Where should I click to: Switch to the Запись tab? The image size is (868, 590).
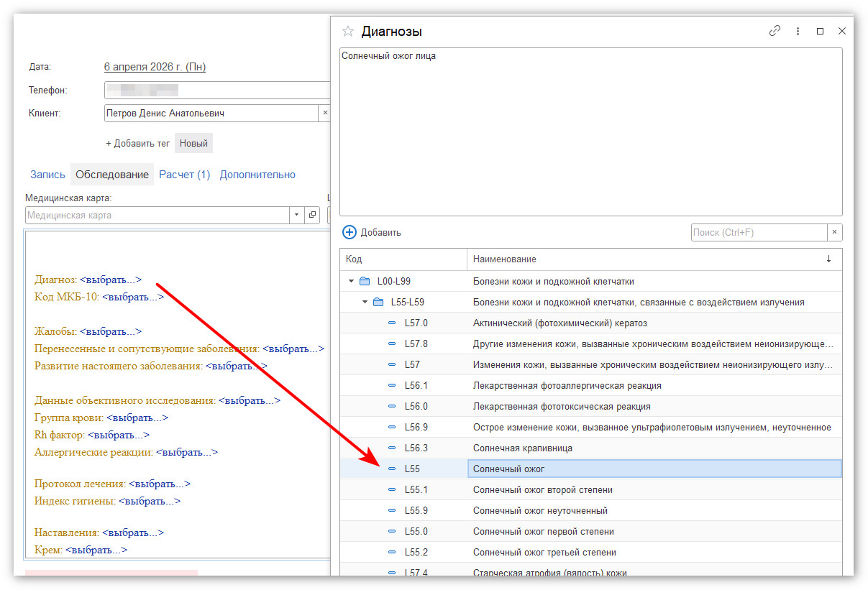coord(47,175)
